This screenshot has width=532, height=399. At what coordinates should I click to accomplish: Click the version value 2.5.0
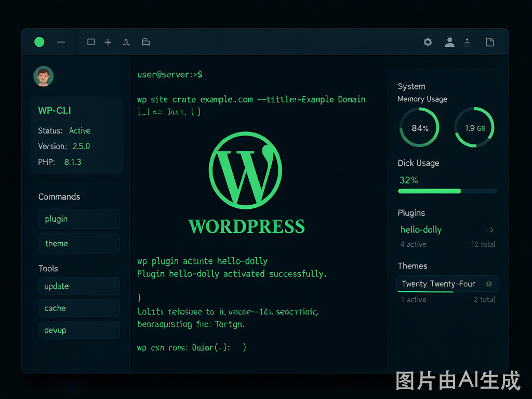coord(81,146)
